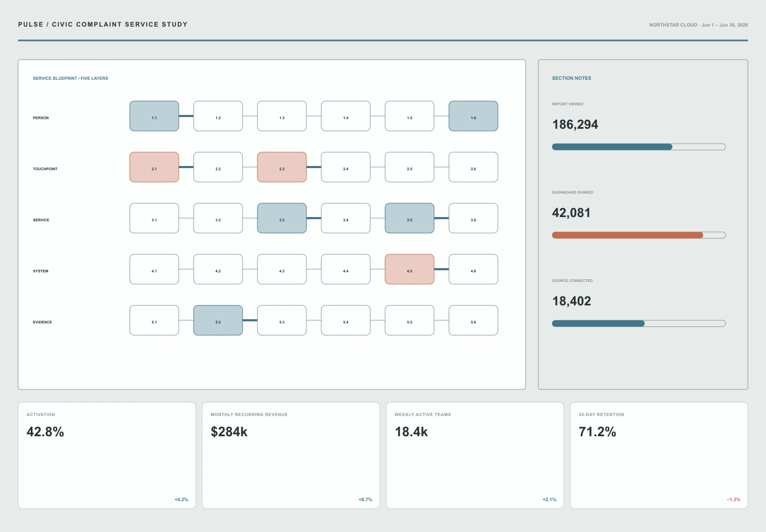The height and width of the screenshot is (532, 766).
Task: Click the Pulse / Civic Complaint Service Study title
Action: tap(103, 24)
